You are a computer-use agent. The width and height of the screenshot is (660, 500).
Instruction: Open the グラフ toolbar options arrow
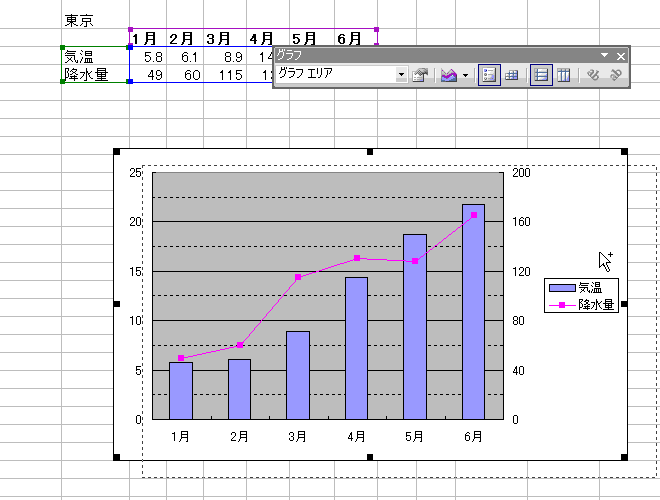[x=604, y=55]
